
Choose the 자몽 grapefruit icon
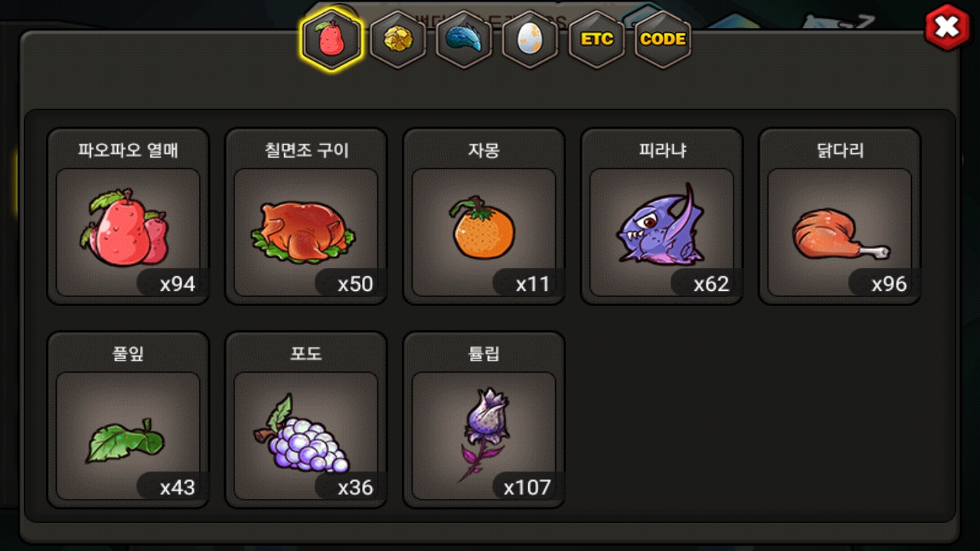482,228
